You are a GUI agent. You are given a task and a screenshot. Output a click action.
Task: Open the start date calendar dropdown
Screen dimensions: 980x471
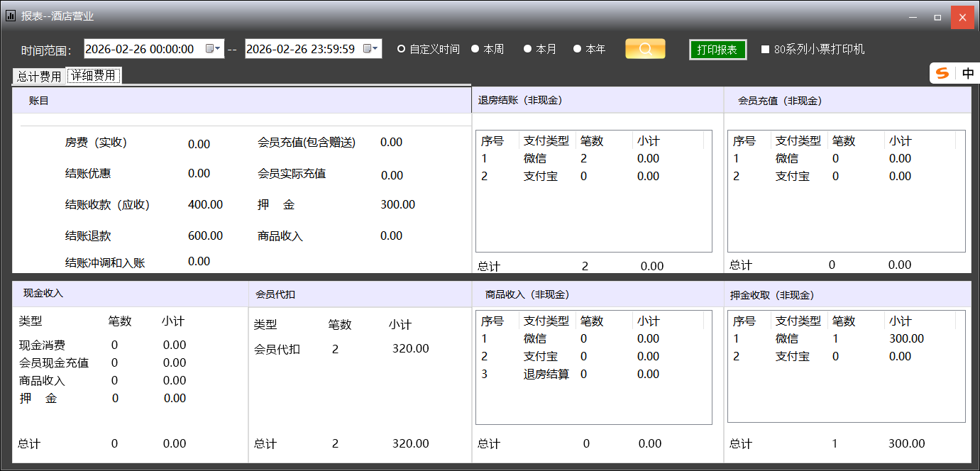pyautogui.click(x=213, y=49)
